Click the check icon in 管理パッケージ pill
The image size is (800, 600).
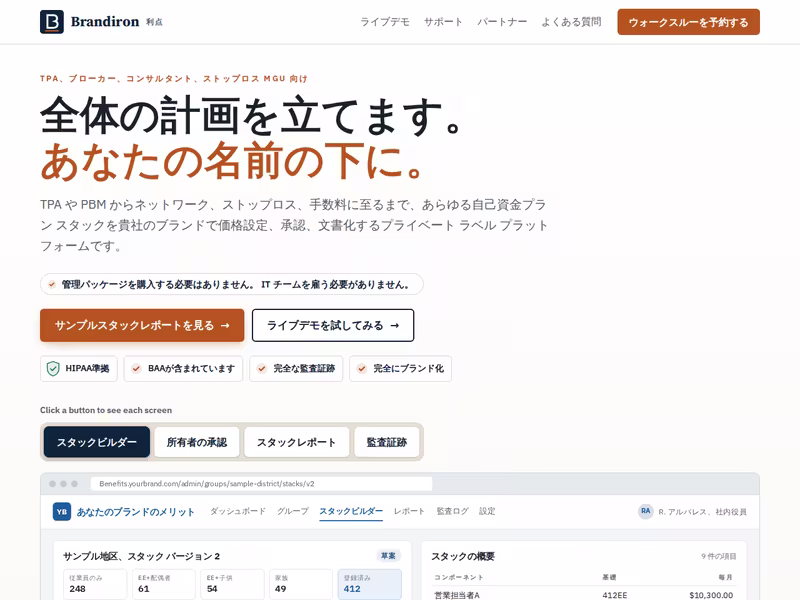[x=52, y=284]
